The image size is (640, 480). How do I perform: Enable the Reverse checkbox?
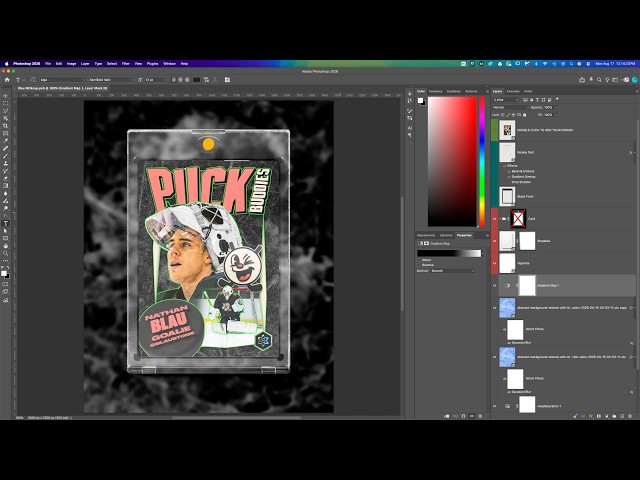tap(419, 265)
